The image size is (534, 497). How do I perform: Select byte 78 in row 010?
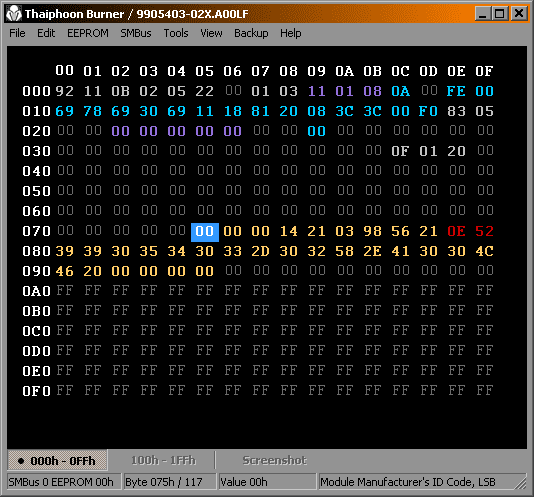pyautogui.click(x=93, y=111)
